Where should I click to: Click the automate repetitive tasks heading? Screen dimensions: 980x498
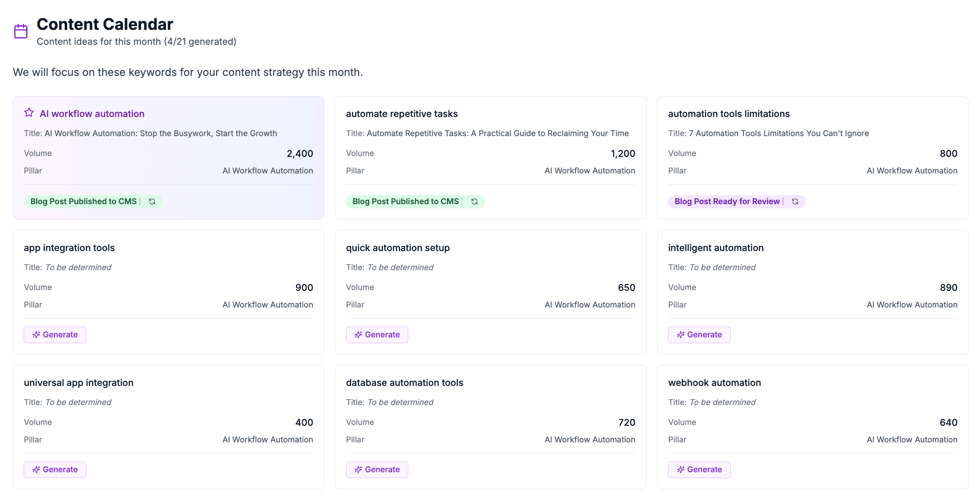click(x=402, y=113)
